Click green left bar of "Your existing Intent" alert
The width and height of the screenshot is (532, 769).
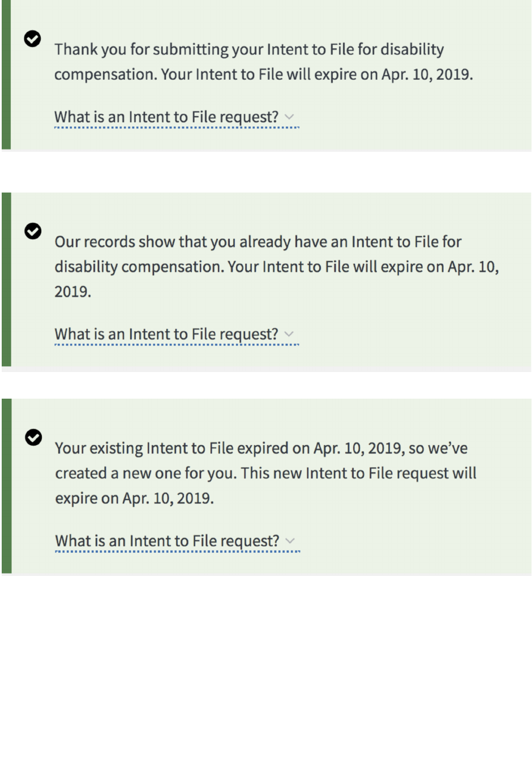6,486
